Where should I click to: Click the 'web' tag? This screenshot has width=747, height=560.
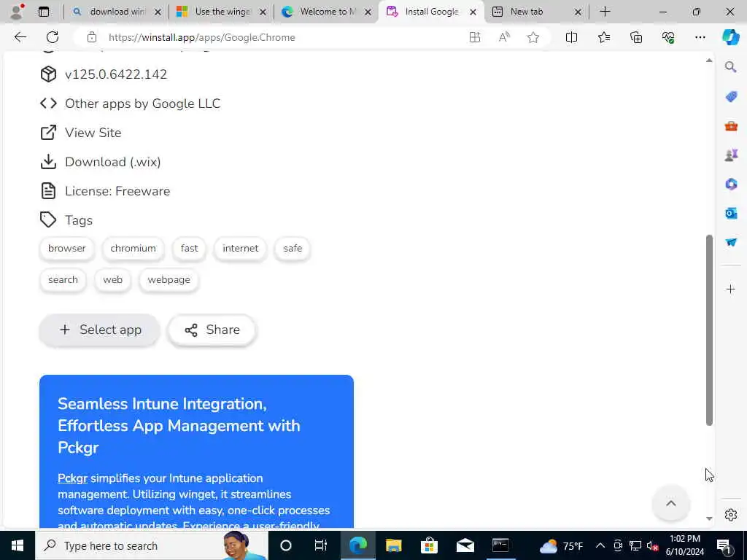click(x=112, y=279)
